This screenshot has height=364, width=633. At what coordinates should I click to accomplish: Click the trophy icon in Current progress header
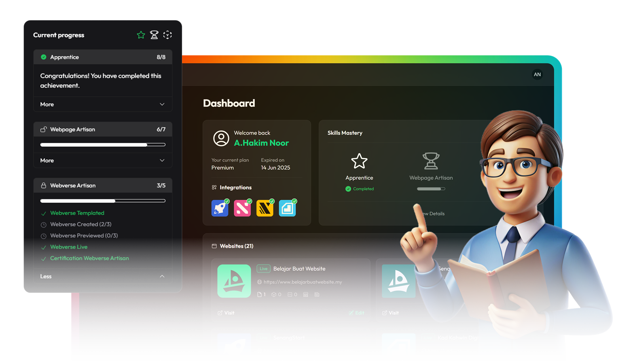[x=154, y=35]
